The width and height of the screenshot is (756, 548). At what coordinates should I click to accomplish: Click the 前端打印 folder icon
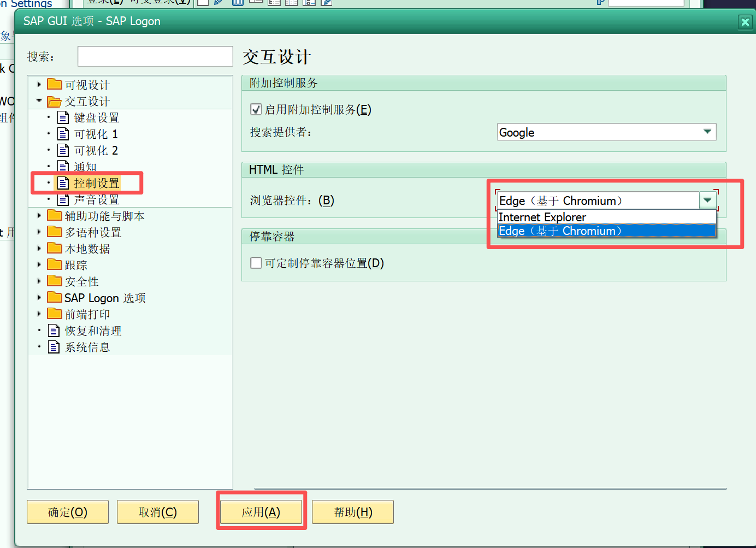coord(55,314)
